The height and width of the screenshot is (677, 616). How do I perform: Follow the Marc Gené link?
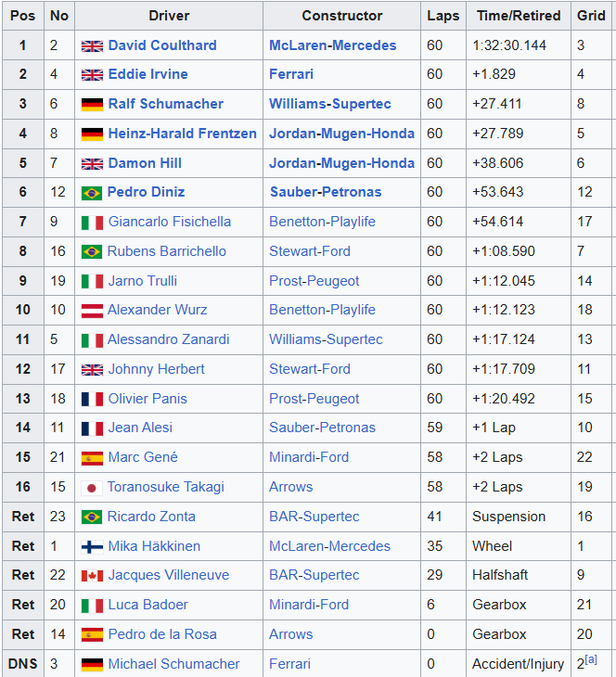(143, 457)
